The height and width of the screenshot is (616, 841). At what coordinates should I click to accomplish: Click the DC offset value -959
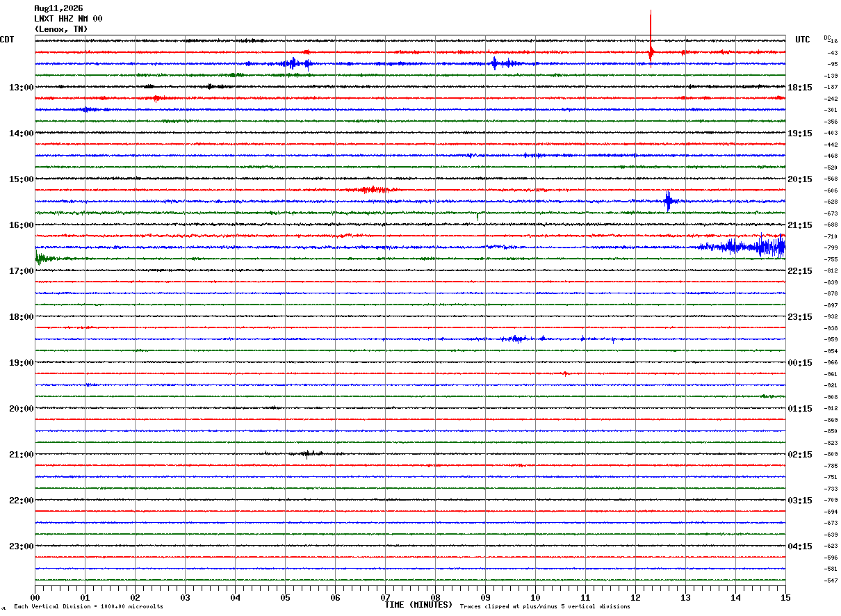coord(831,339)
